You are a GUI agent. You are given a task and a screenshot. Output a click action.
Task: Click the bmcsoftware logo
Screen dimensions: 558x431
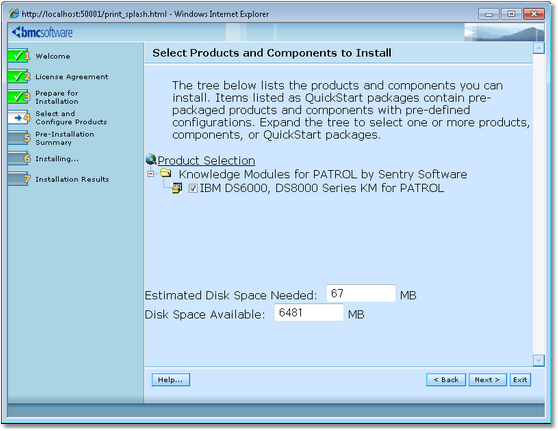(42, 32)
